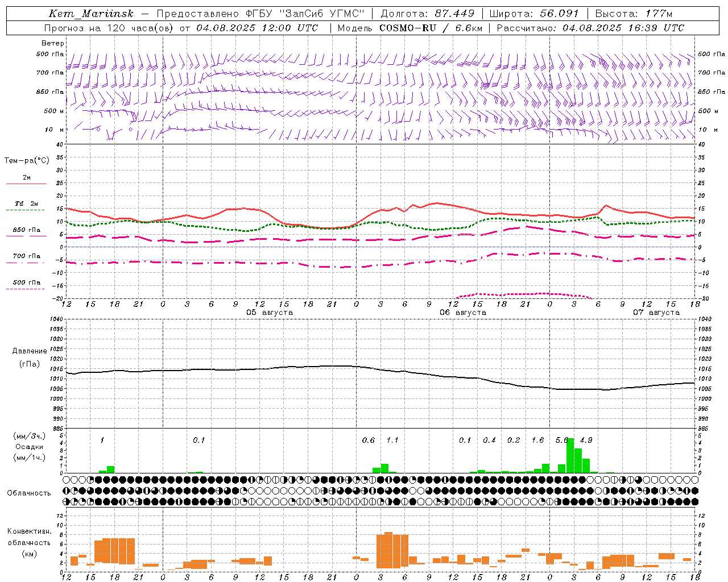Click the 06 августа date label
This screenshot has height=582, width=728.
[x=462, y=313]
